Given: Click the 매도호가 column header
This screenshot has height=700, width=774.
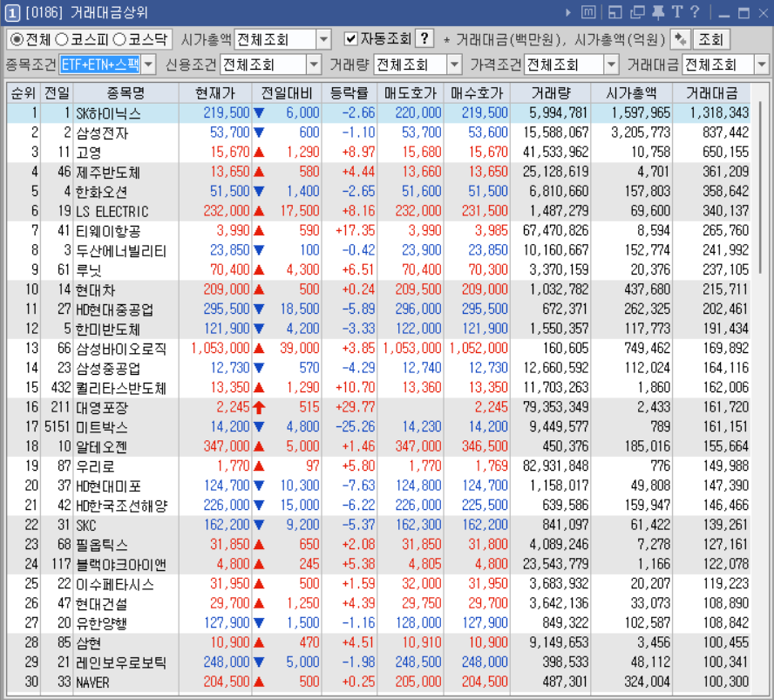Looking at the screenshot, I should coord(411,92).
